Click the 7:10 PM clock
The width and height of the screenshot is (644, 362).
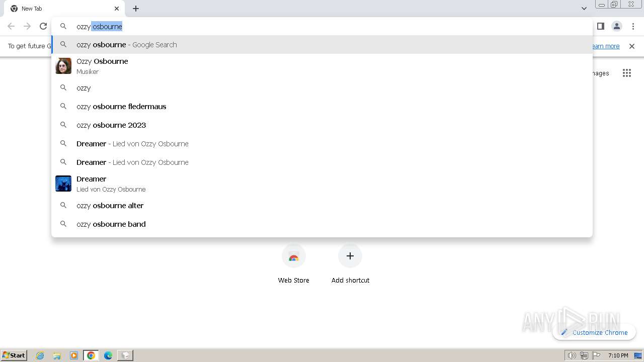(618, 355)
